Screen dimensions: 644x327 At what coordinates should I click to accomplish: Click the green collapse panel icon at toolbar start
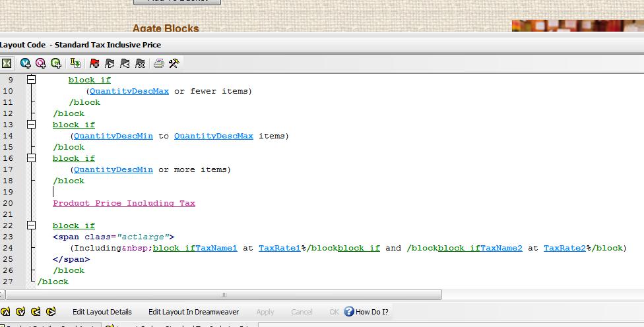click(6, 63)
